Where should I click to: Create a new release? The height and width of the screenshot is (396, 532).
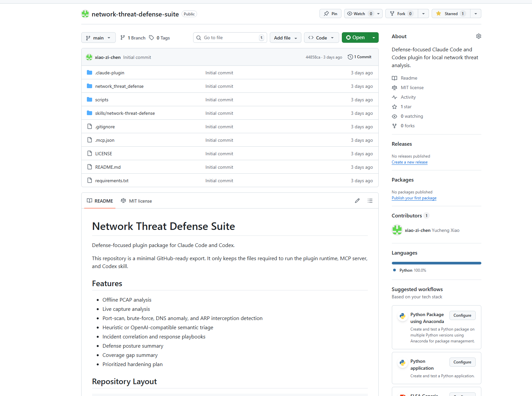410,162
